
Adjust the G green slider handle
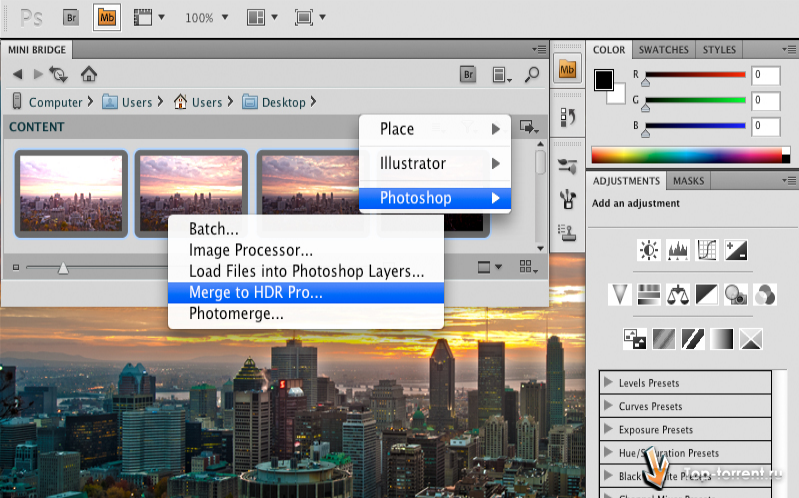point(646,108)
